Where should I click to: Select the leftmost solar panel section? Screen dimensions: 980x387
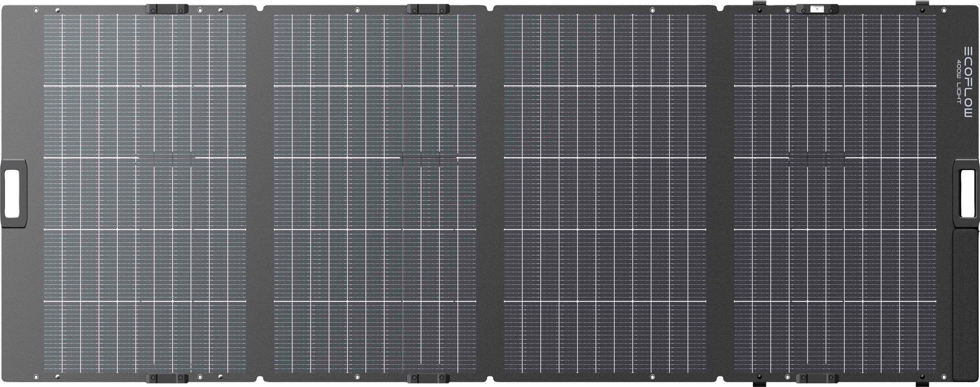[145, 193]
